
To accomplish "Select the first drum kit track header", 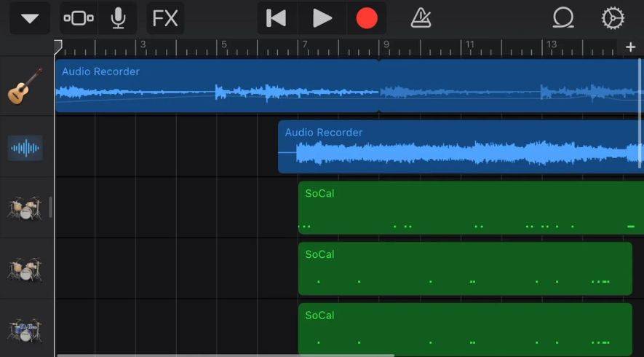I will pos(26,208).
